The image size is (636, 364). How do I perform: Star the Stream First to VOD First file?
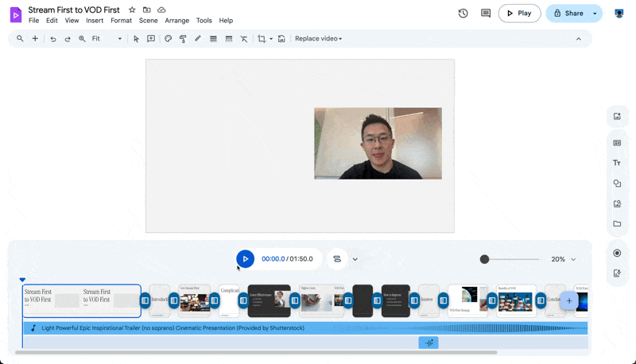pyautogui.click(x=132, y=10)
